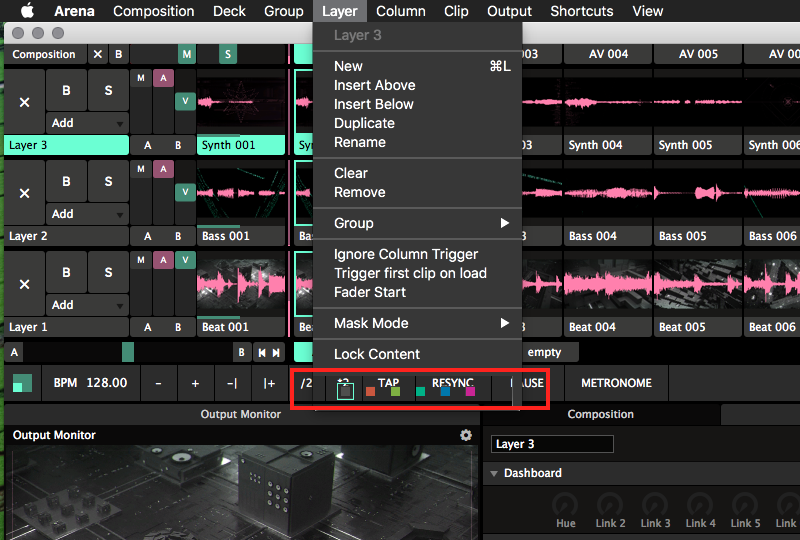Click the Layer 3 name input field
This screenshot has height=540, width=800.
(552, 444)
